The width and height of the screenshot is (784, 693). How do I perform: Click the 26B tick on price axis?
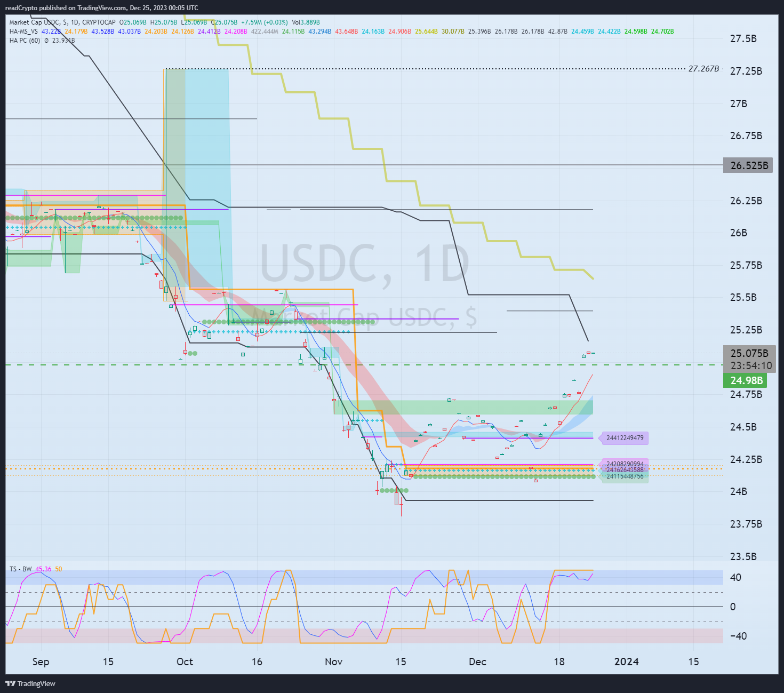pyautogui.click(x=738, y=233)
